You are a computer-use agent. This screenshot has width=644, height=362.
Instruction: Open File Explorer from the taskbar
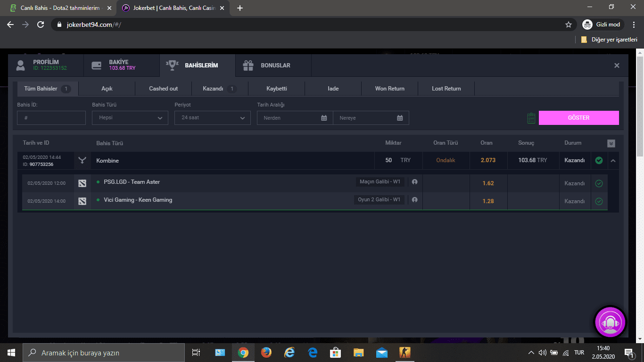pyautogui.click(x=359, y=353)
